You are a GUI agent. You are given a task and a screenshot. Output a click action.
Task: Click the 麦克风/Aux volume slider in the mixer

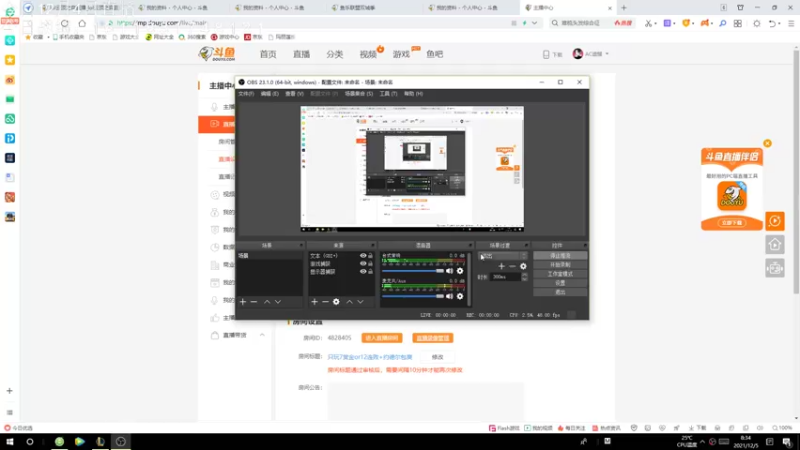(412, 296)
